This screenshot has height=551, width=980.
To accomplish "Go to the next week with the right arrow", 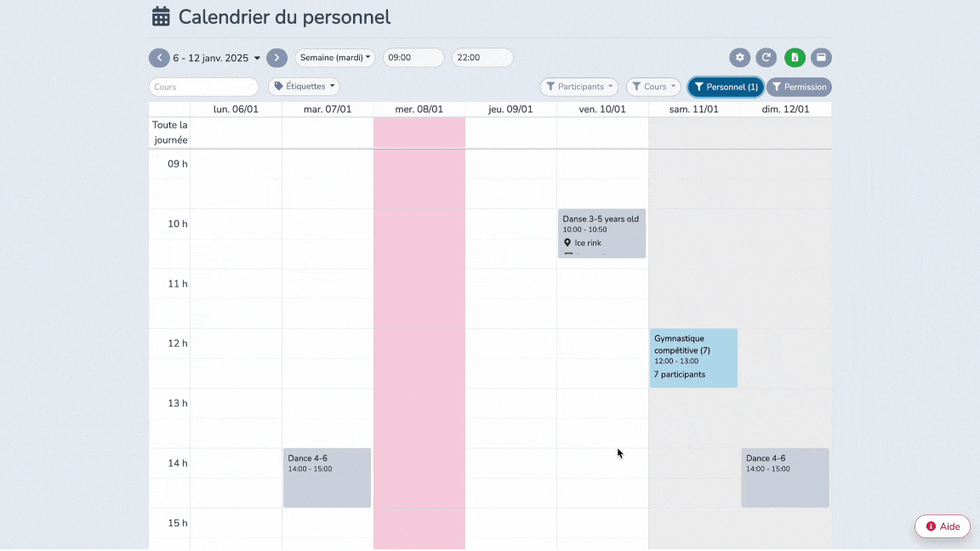I will [x=276, y=57].
